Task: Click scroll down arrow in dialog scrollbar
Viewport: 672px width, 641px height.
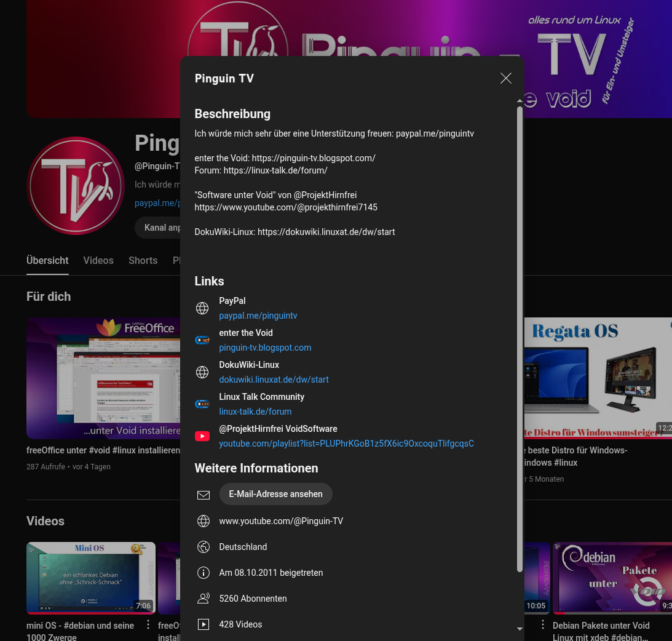Action: tap(520, 629)
